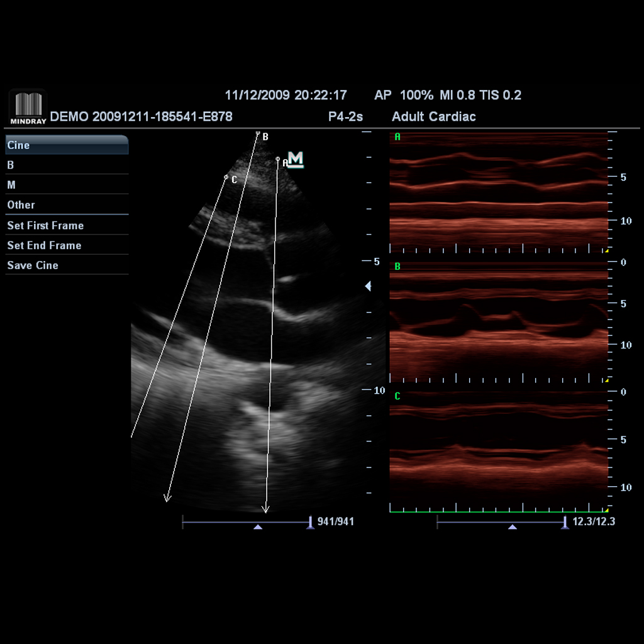Toggle M mode in the sidebar menu
Viewport: 644px width, 644px height.
(x=65, y=185)
